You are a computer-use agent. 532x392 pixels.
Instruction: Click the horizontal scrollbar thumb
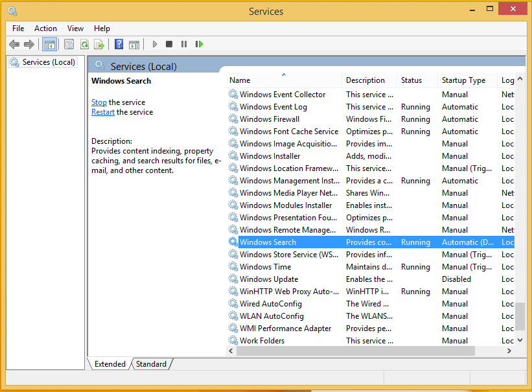click(356, 351)
